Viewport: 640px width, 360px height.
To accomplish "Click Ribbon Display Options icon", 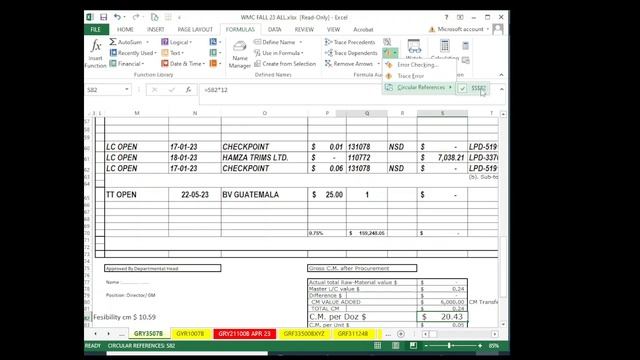I will pyautogui.click(x=460, y=17).
